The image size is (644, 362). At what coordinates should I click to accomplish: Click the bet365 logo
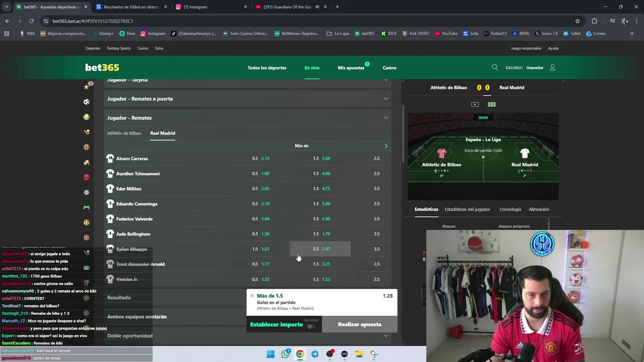[102, 67]
